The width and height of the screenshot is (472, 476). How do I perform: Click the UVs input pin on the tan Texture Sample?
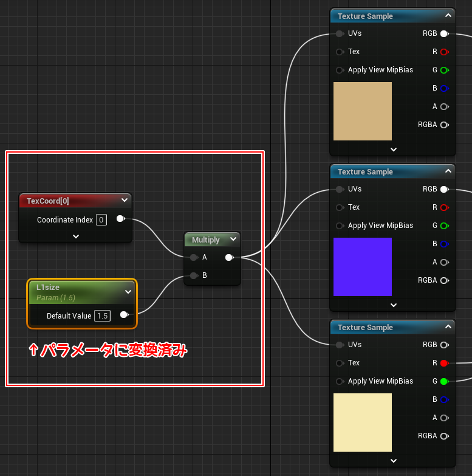tap(340, 33)
